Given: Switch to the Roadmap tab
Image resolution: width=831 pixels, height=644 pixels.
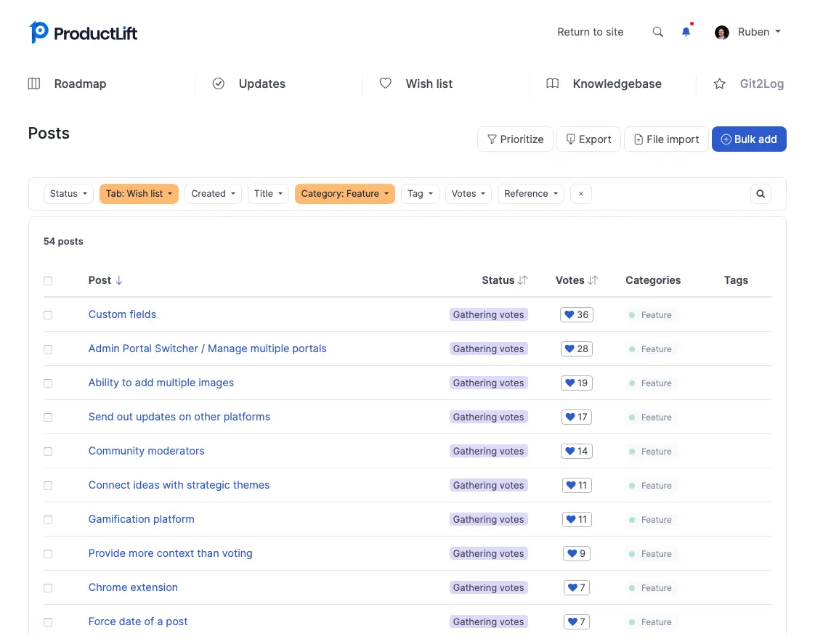Looking at the screenshot, I should (x=80, y=84).
